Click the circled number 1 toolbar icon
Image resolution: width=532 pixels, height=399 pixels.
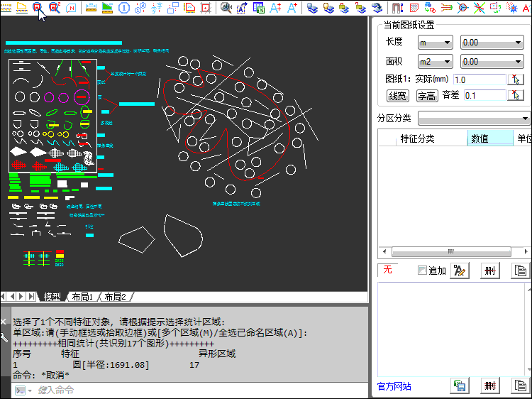pos(124,8)
